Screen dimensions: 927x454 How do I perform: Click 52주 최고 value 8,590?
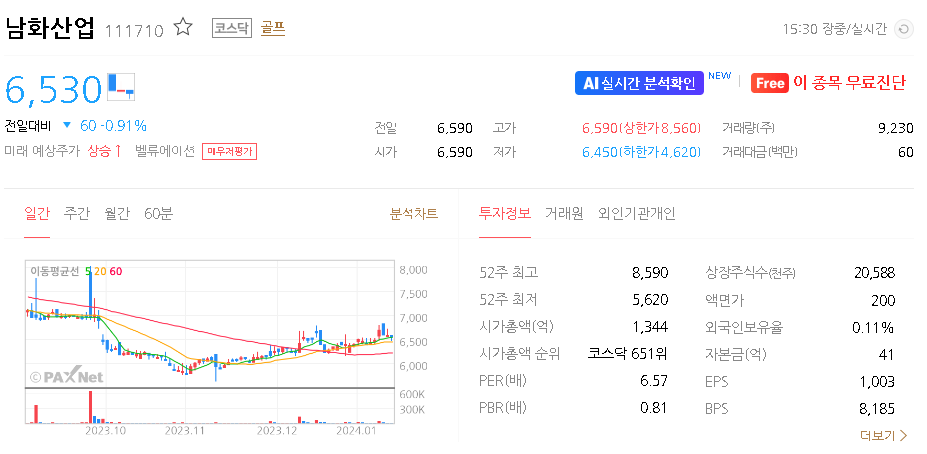(650, 273)
